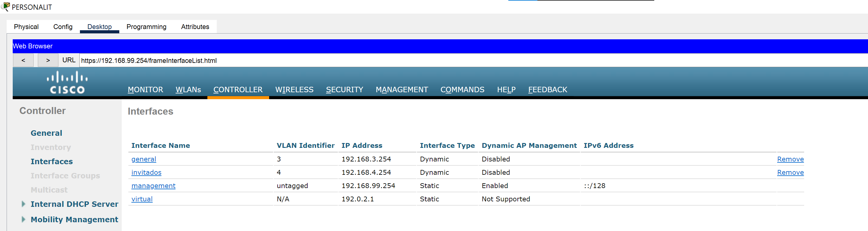868x231 pixels.
Task: Click Interface Groups in the sidebar
Action: [65, 175]
